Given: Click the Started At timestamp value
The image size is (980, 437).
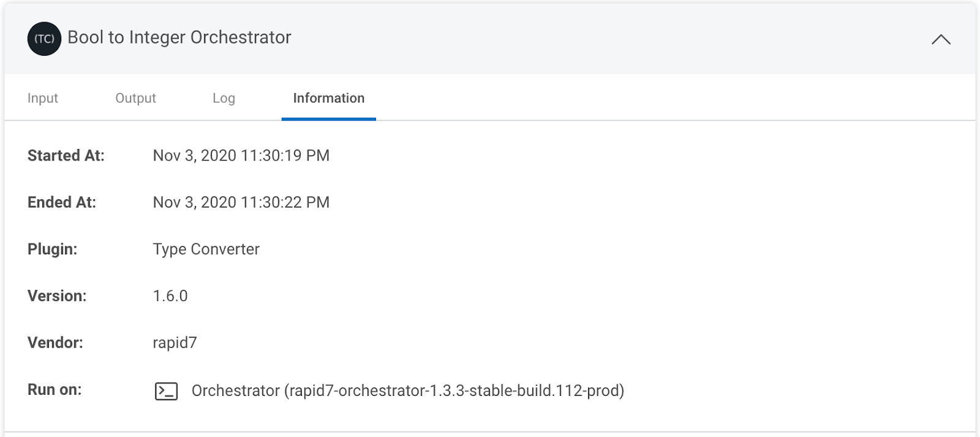Looking at the screenshot, I should tap(241, 156).
